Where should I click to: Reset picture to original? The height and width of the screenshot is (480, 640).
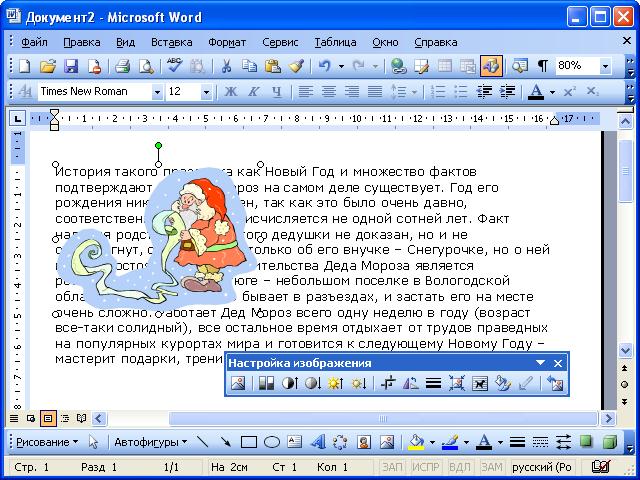[x=555, y=383]
